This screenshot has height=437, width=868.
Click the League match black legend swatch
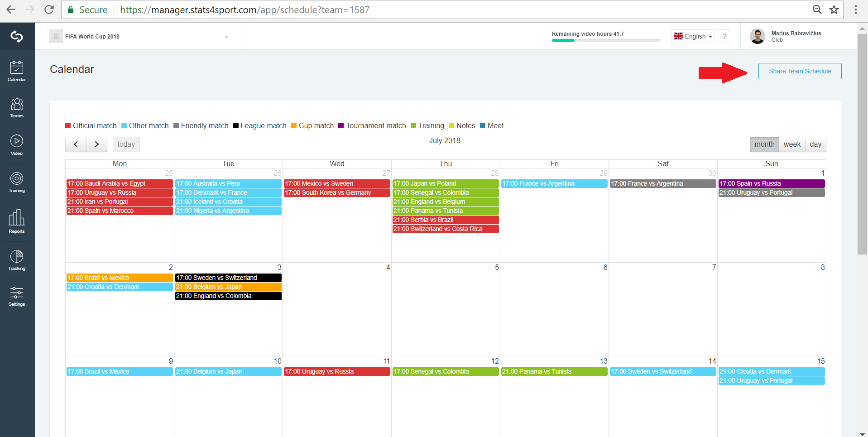[x=236, y=125]
